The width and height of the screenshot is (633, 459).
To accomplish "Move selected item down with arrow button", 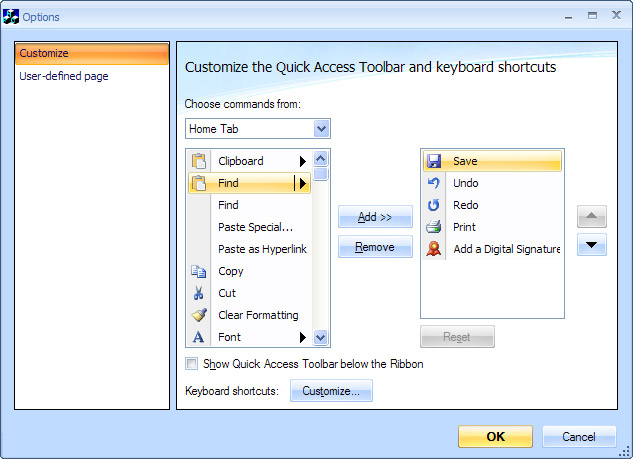I will click(591, 245).
